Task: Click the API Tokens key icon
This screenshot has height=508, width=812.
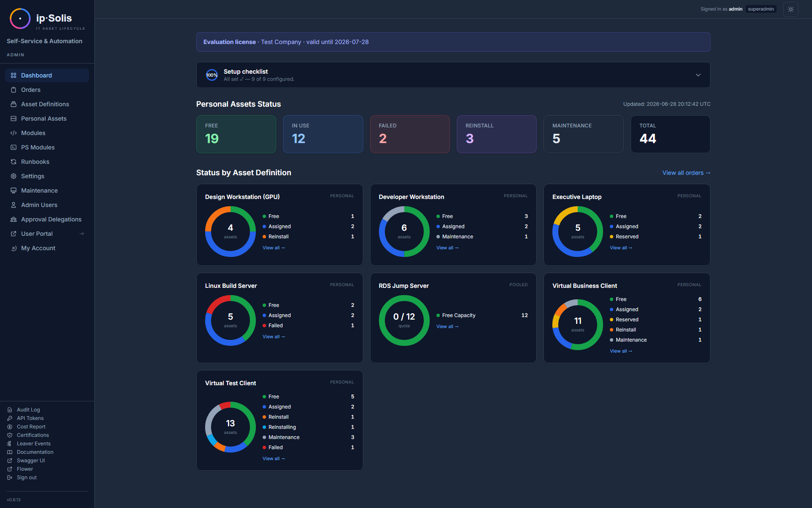Action: [10, 418]
